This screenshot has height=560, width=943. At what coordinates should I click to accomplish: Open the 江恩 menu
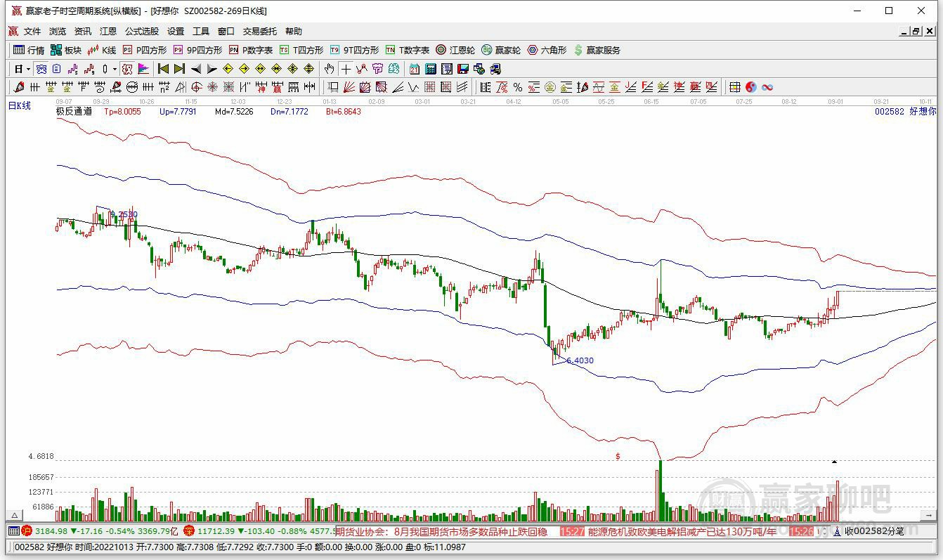[108, 32]
